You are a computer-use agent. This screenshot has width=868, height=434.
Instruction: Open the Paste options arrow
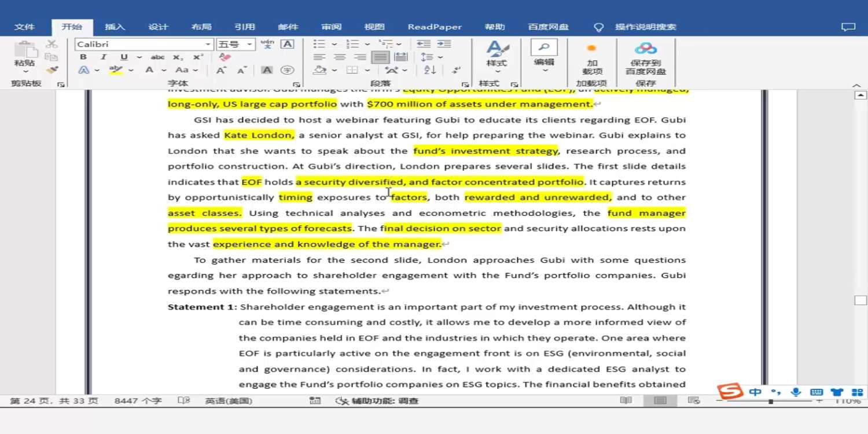(x=25, y=72)
